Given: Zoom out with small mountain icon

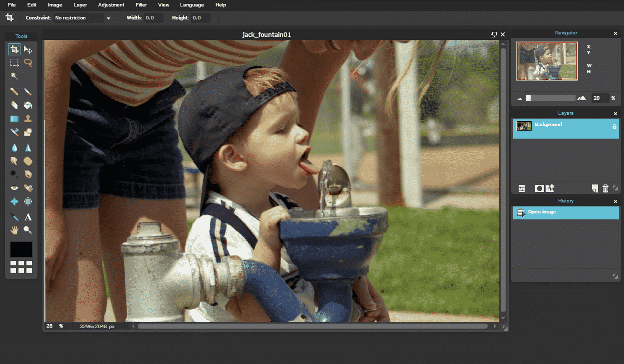Looking at the screenshot, I should pos(520,99).
